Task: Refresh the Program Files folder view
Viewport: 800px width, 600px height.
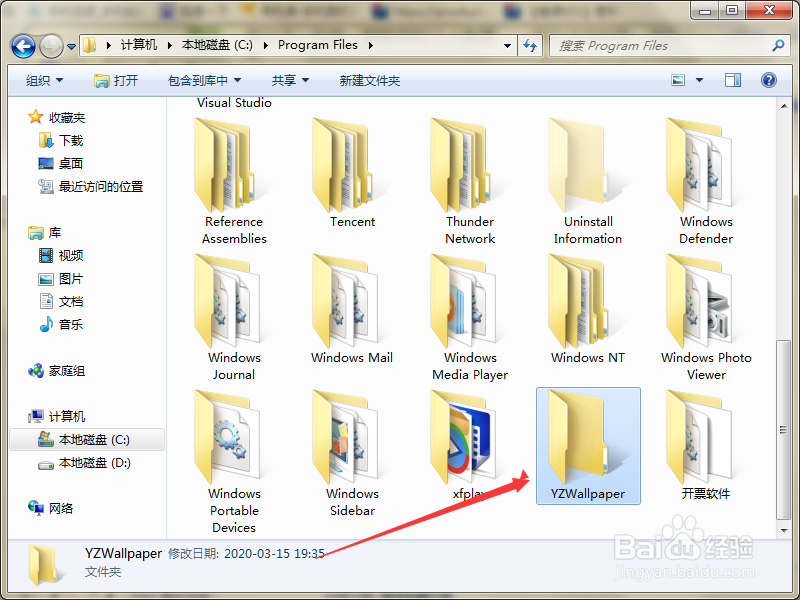Action: (530, 45)
